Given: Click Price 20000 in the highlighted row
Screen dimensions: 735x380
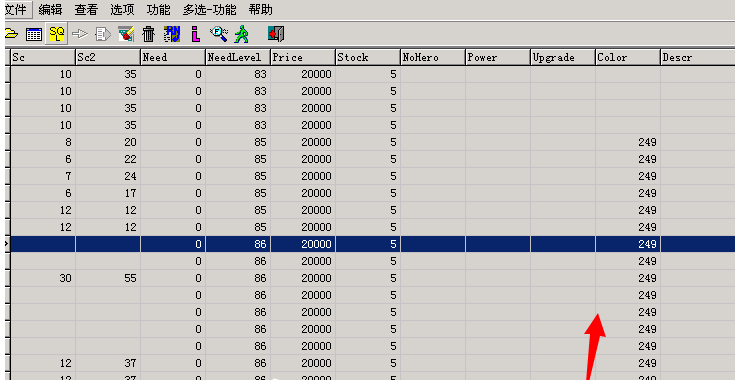Looking at the screenshot, I should [303, 244].
